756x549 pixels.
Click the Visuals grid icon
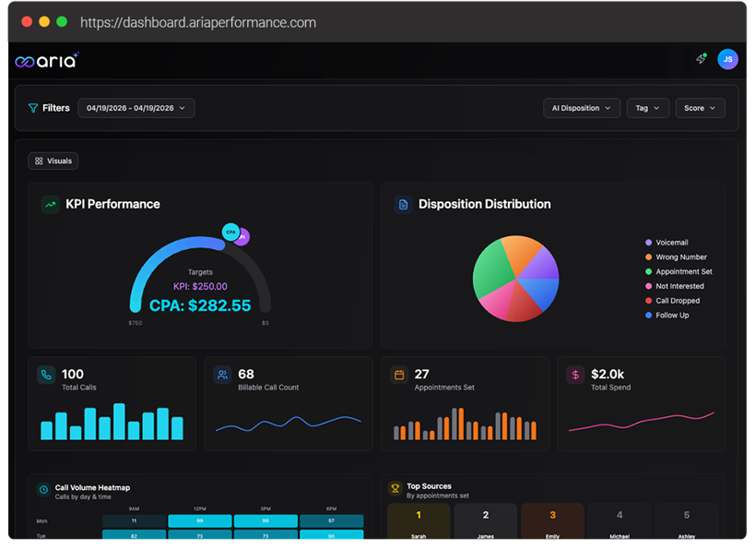click(x=39, y=161)
